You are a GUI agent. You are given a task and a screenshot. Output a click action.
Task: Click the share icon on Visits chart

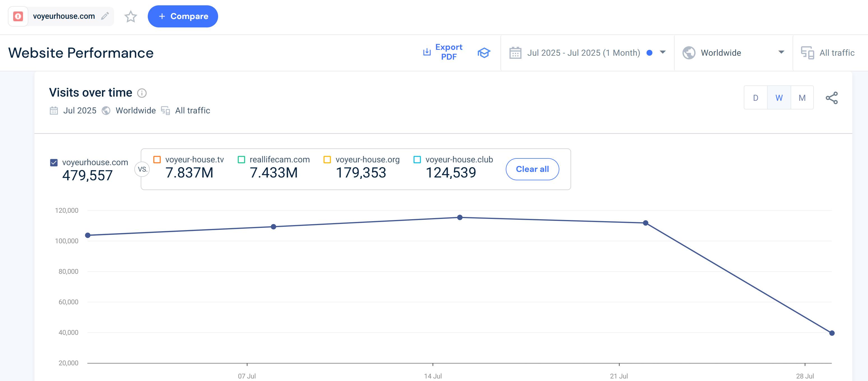tap(831, 98)
